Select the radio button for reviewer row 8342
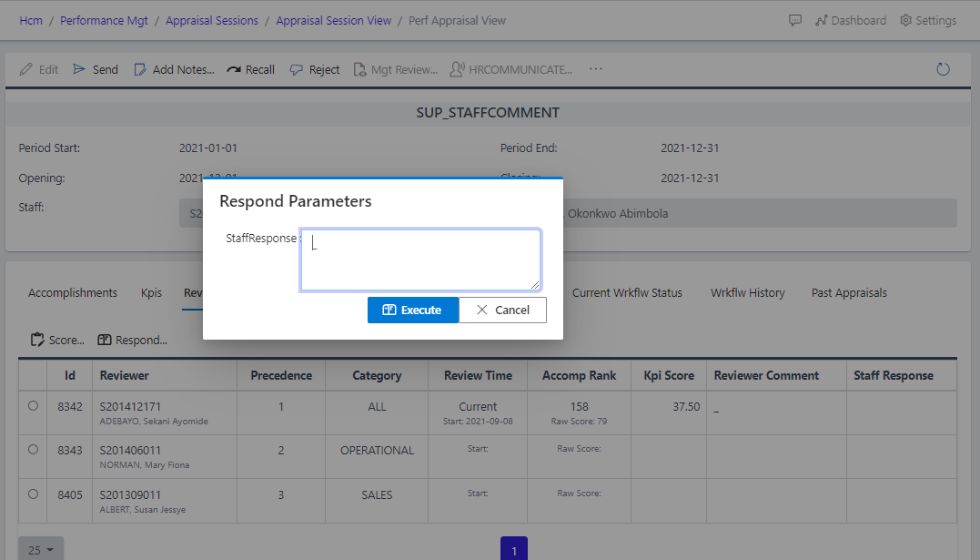980x560 pixels. point(32,406)
